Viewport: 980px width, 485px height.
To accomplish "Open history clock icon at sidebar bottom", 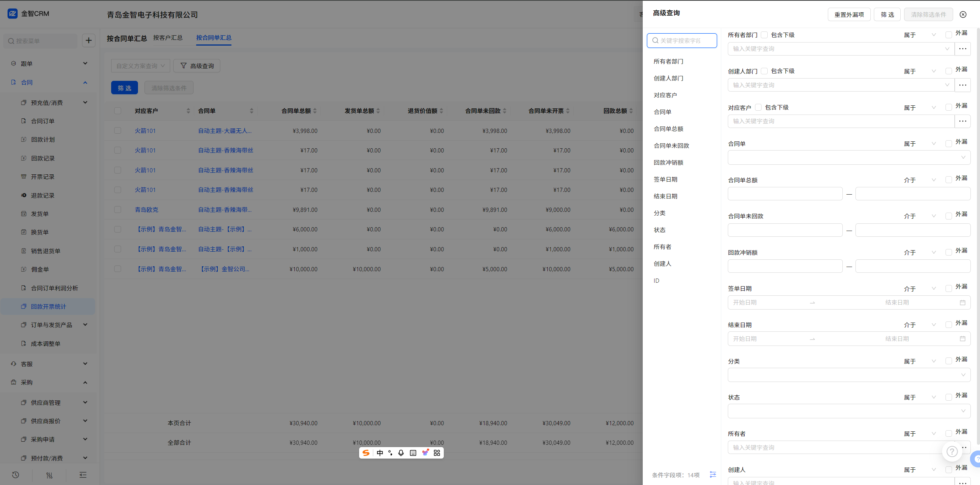I will click(15, 475).
